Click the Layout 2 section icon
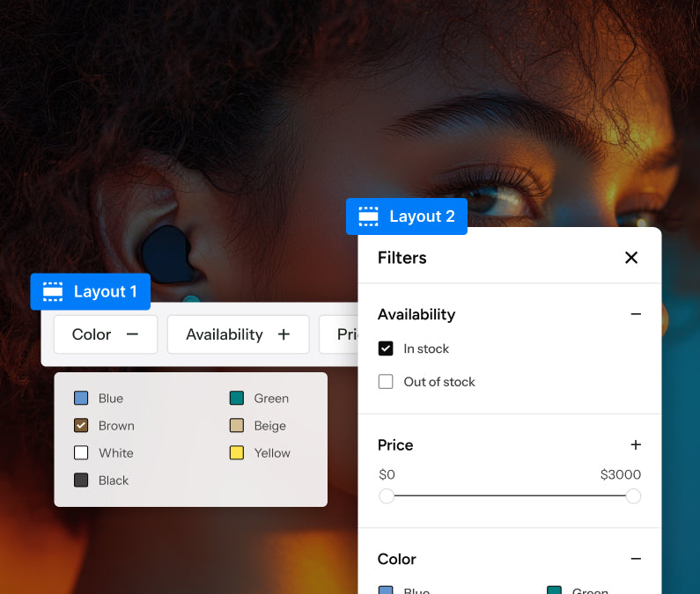This screenshot has width=700, height=594. 368,216
